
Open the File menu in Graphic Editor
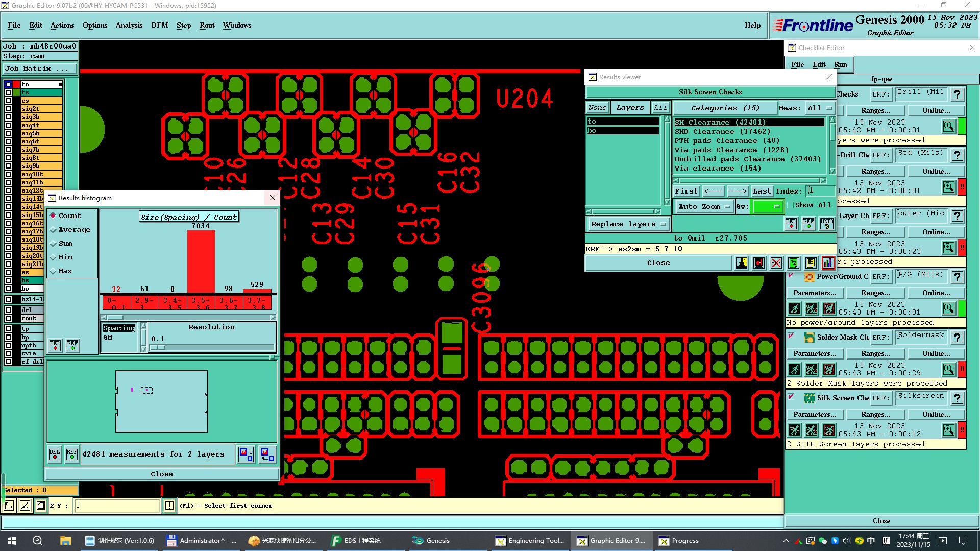pos(14,25)
